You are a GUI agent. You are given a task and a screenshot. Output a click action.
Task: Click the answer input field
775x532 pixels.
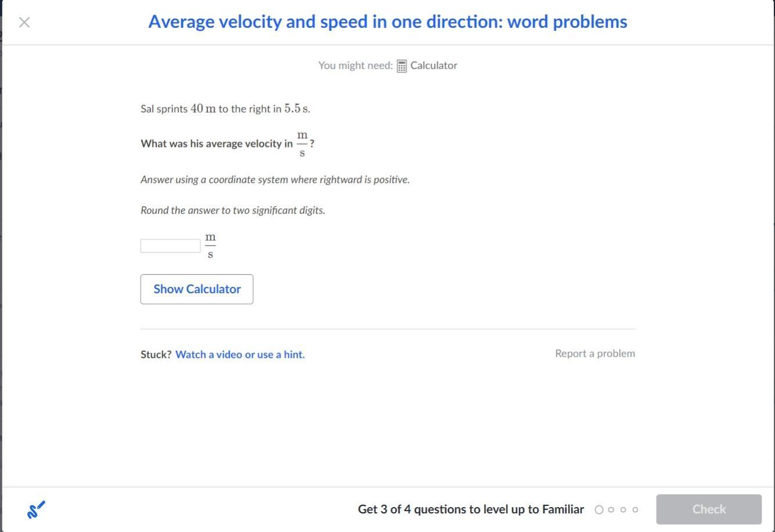(170, 246)
